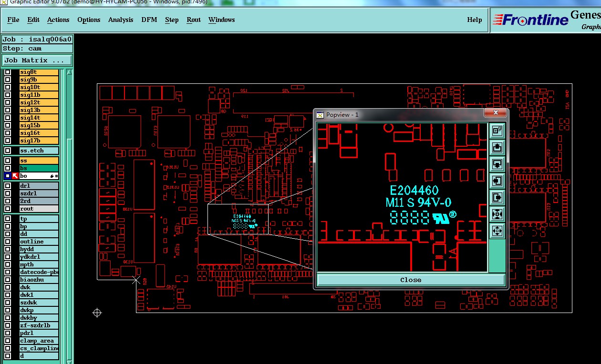Select the szdwk layer name
The width and height of the screenshot is (601, 364).
point(39,303)
